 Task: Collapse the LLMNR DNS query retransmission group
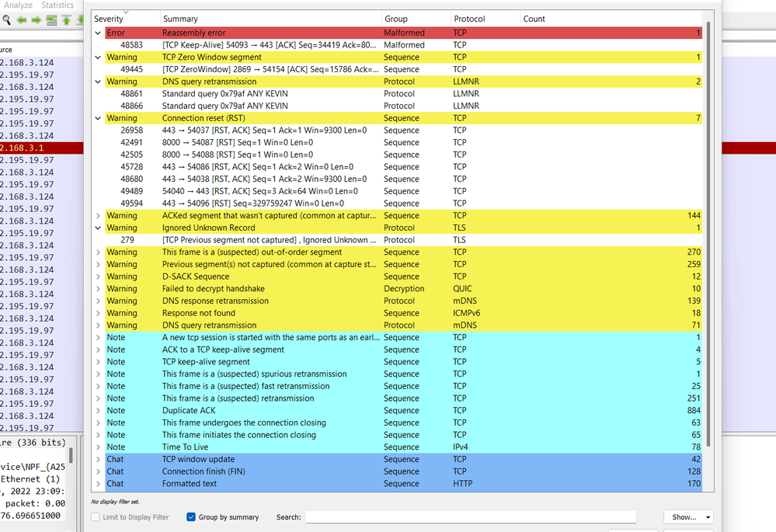[98, 82]
